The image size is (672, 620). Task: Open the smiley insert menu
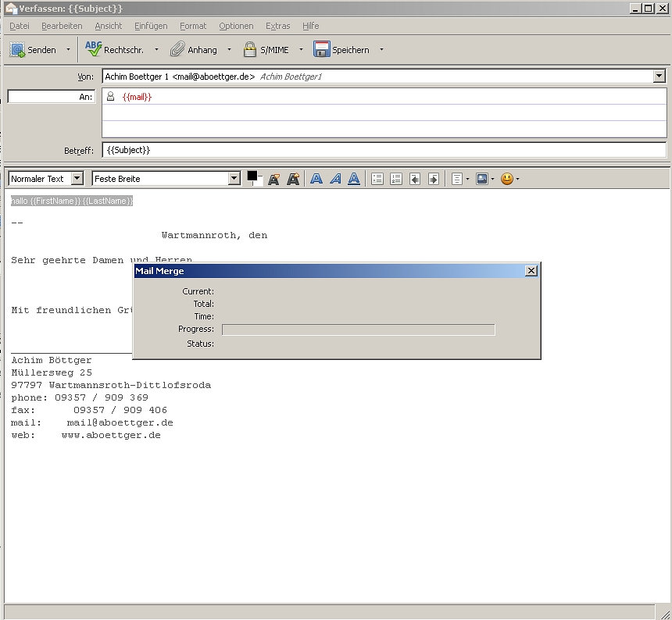click(x=507, y=179)
